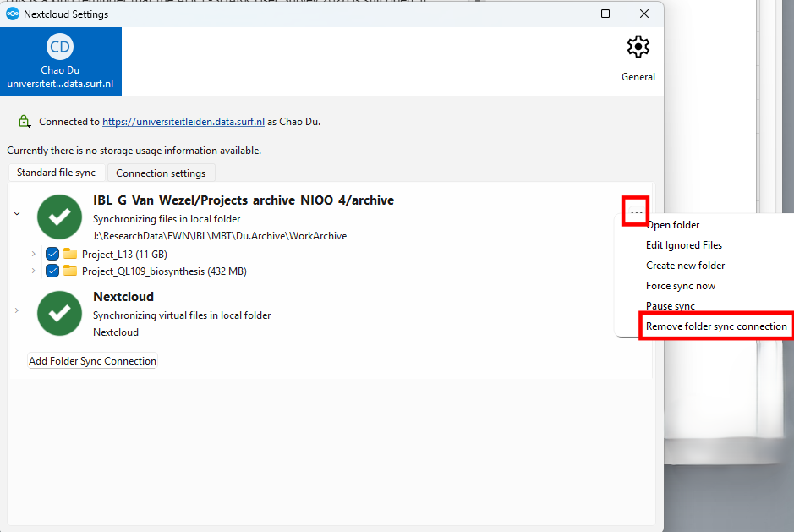Open General settings gear icon

pos(638,47)
